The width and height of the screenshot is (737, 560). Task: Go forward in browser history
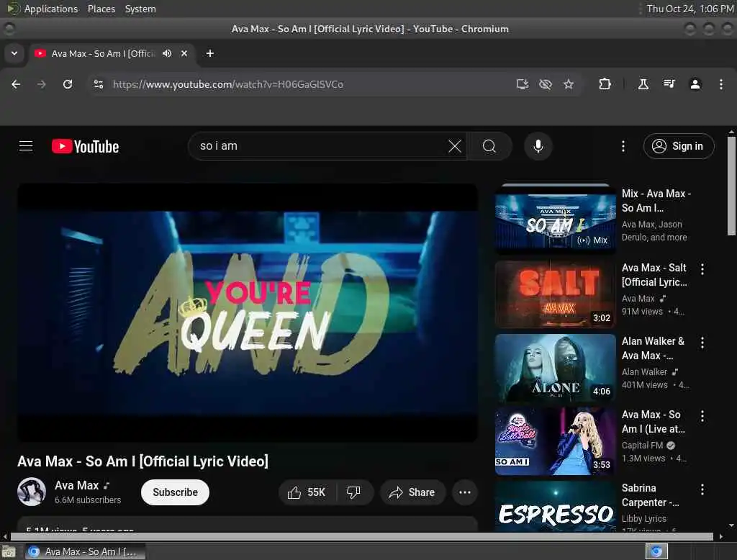click(41, 84)
